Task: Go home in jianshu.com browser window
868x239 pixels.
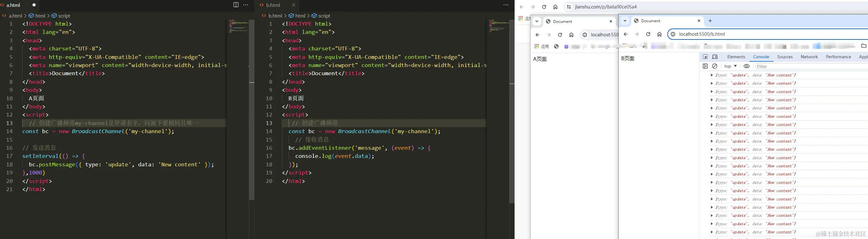Action: tap(555, 7)
